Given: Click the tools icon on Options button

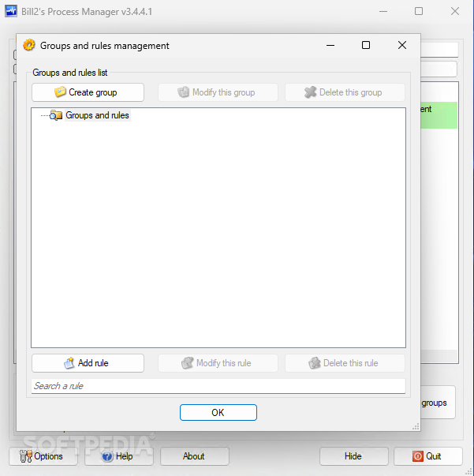Looking at the screenshot, I should pyautogui.click(x=26, y=456).
